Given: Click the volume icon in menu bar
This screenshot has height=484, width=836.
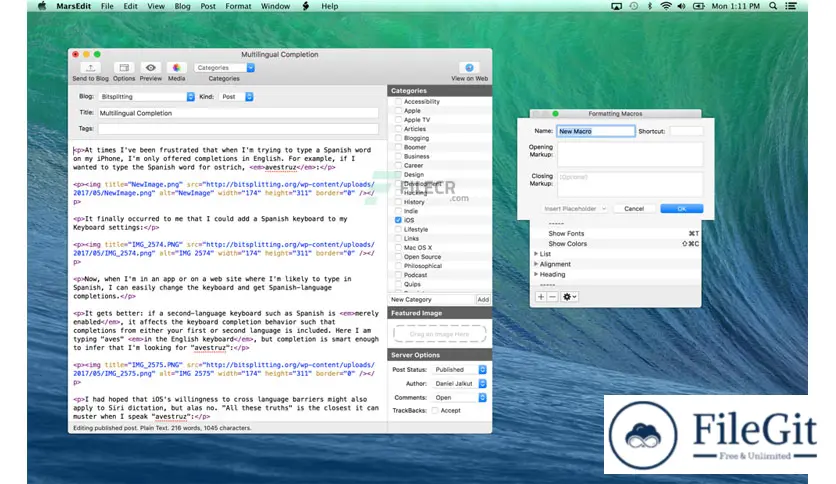Looking at the screenshot, I should coord(681,6).
